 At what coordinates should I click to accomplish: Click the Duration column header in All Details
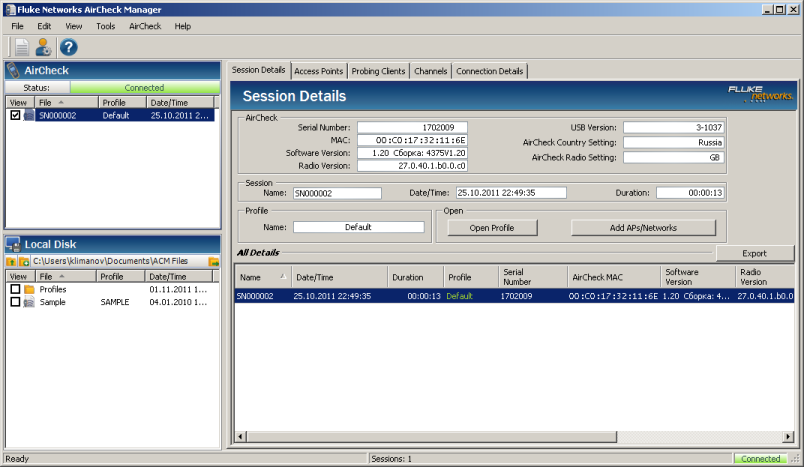pos(415,277)
